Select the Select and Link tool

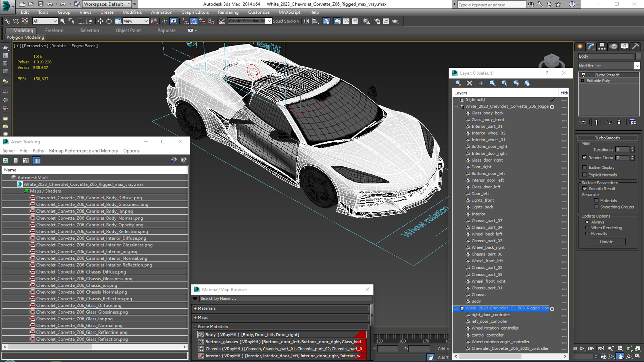coord(7,21)
